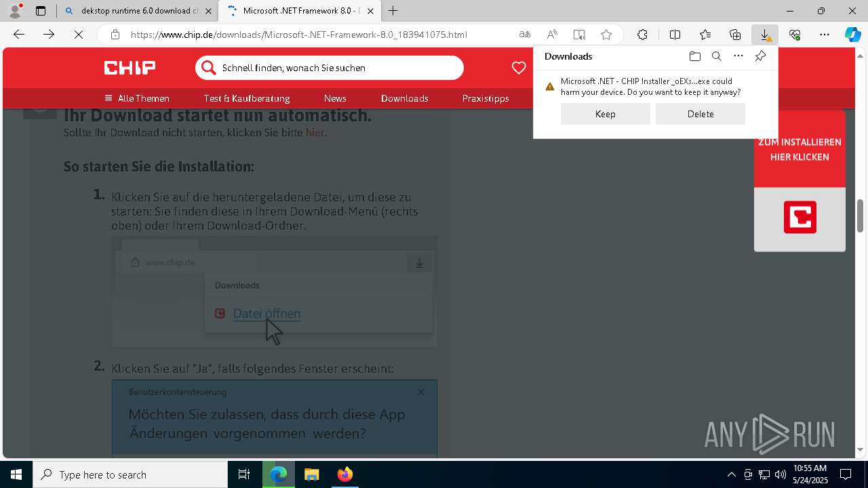Open Alle Themen hamburger menu
This screenshot has height=488, width=868.
(x=136, y=98)
